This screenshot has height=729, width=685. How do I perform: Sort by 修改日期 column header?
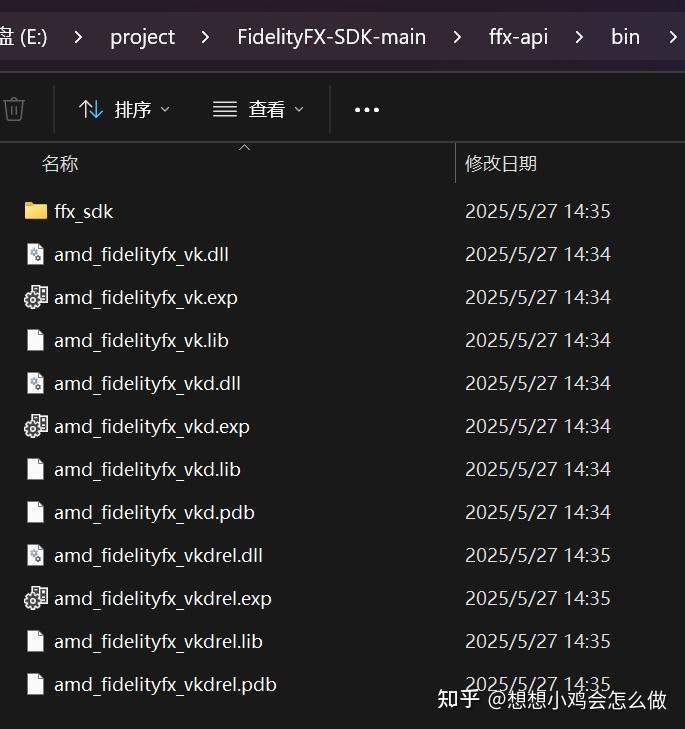tap(501, 164)
